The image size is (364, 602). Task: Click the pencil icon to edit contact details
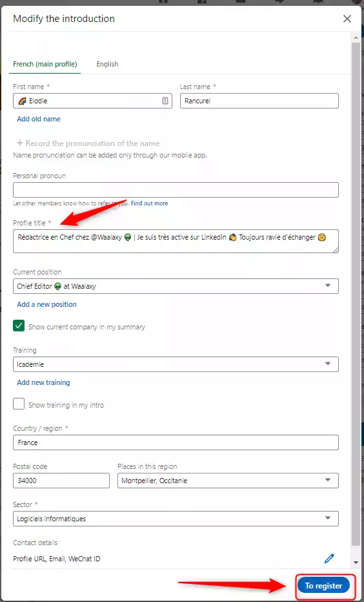coord(329,558)
